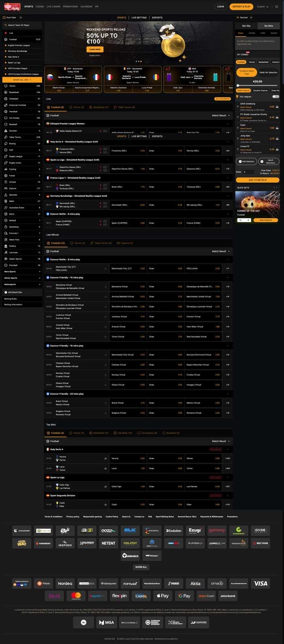Viewport: 284px width, 644px height.
Task: Click SHOW ALL providers button
Action: coord(141,567)
